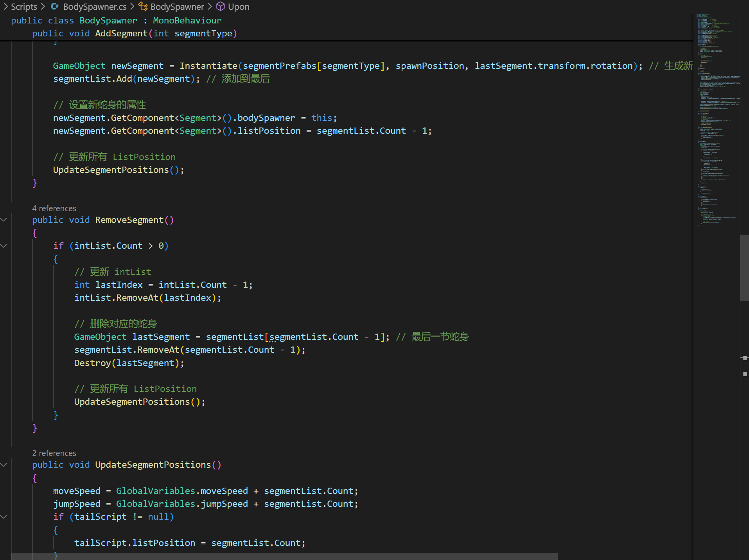The width and height of the screenshot is (749, 560).
Task: Place cursor on RemoveSegment method name
Action: coord(129,220)
